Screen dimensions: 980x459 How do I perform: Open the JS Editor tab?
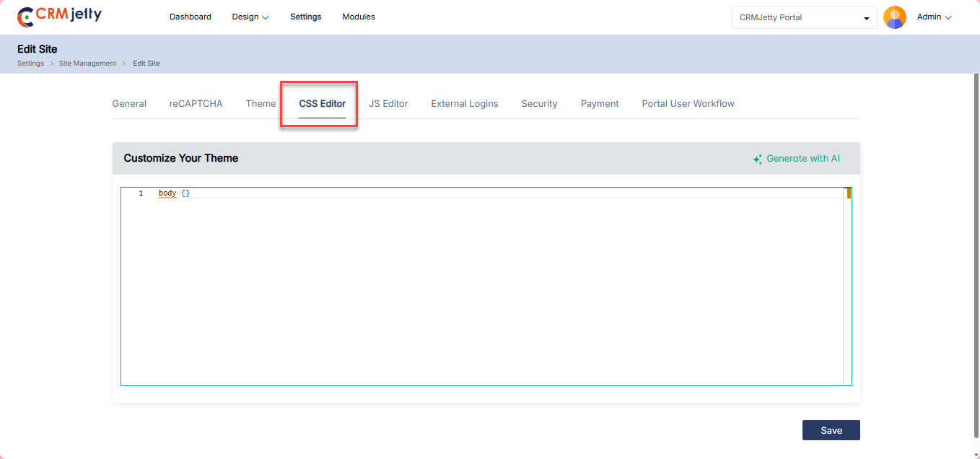tap(388, 104)
